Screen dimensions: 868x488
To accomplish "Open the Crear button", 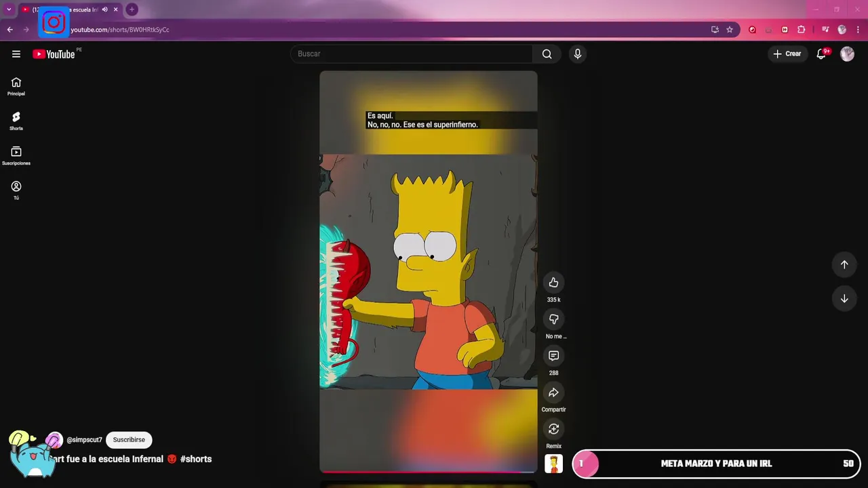I will tap(787, 54).
